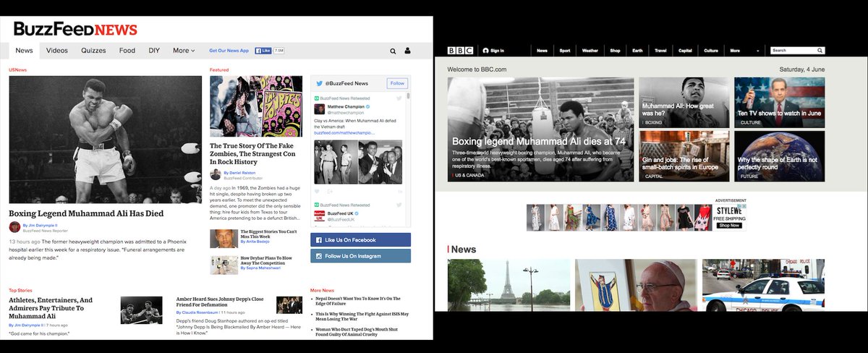Click the Facebook icon on Like Us button
Screen dimensions: 868x353
pos(319,239)
